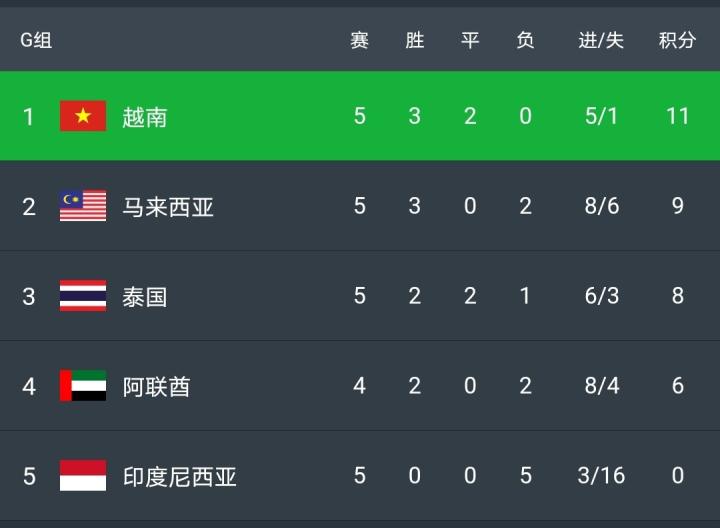Viewport: 720px width, 528px height.
Task: Click Indonesia's 3/16 goals value
Action: coord(601,476)
